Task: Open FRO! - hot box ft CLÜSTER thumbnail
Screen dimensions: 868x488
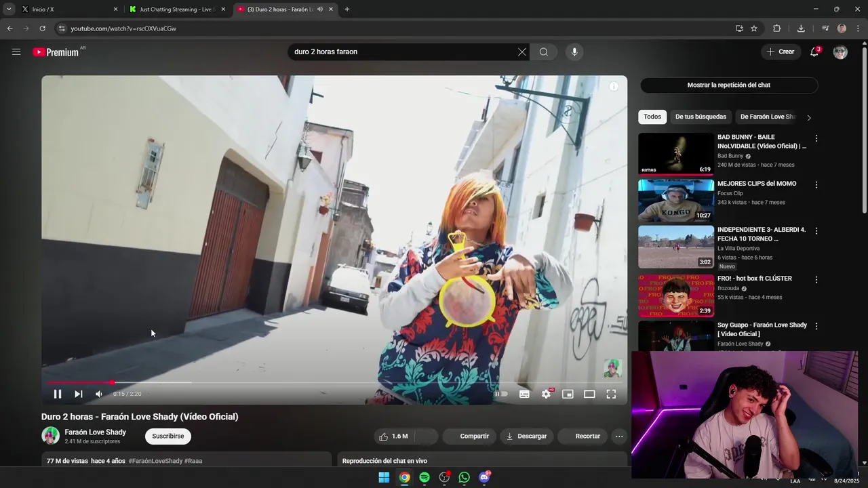Action: click(x=676, y=296)
